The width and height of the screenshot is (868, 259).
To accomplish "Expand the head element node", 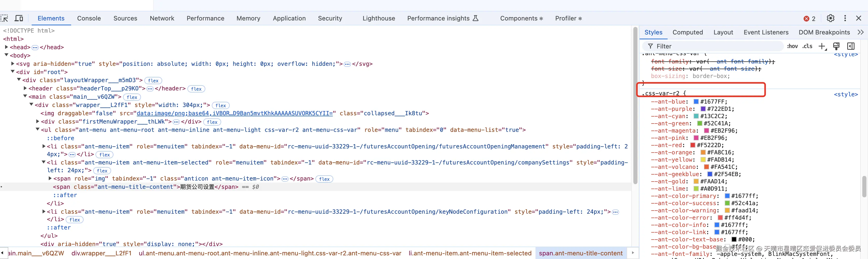I will (x=6, y=47).
